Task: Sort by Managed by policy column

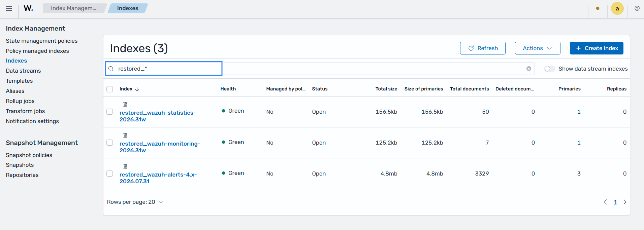Action: (286, 89)
